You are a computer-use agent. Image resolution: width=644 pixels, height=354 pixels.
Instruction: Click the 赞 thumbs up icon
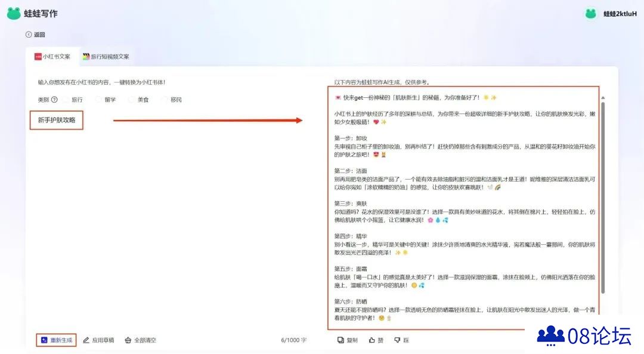click(371, 340)
